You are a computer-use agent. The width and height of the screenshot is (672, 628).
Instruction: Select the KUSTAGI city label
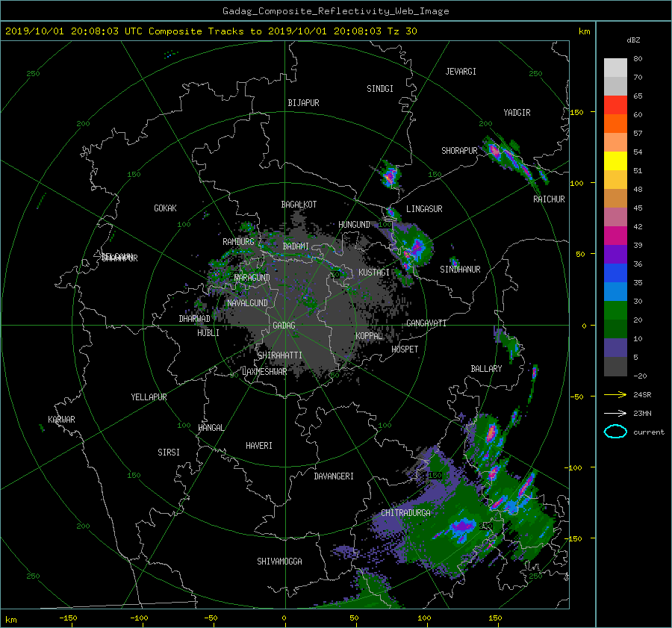[x=374, y=273]
